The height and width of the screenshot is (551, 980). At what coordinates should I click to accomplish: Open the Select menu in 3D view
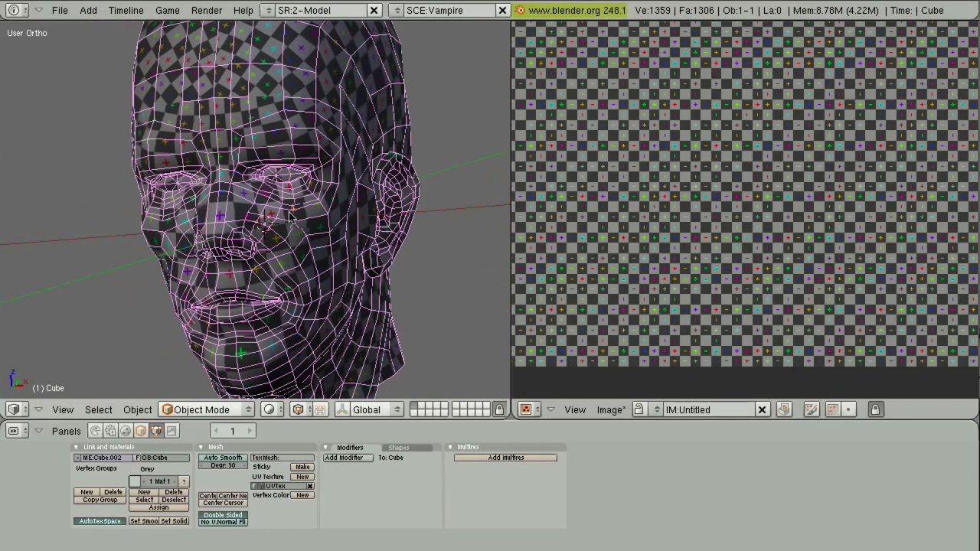pos(98,409)
